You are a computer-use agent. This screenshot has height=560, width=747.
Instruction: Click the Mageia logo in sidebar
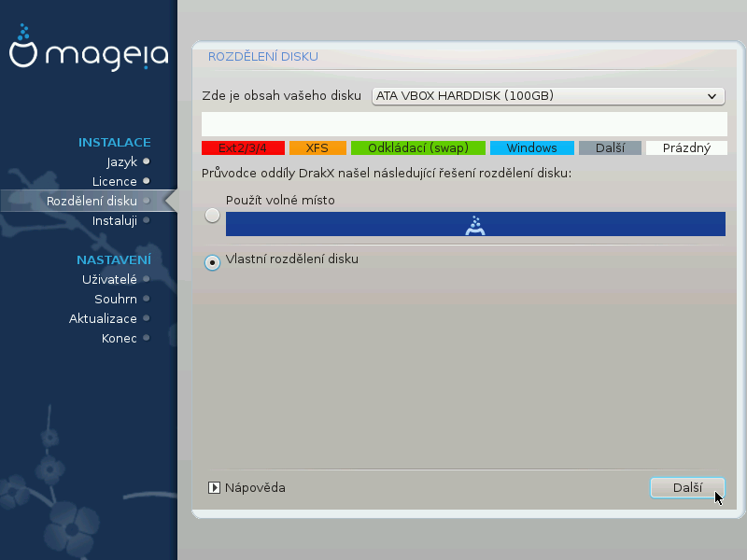coord(89,48)
